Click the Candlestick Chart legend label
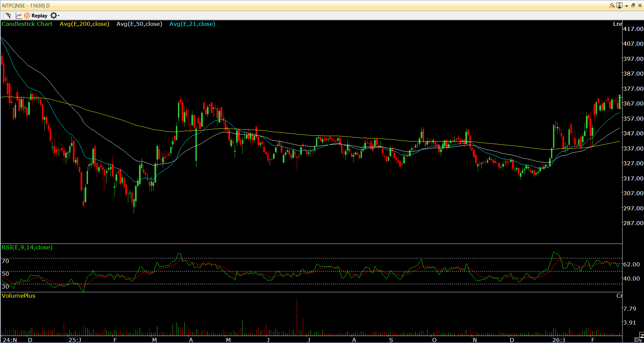The height and width of the screenshot is (343, 644). pos(27,24)
